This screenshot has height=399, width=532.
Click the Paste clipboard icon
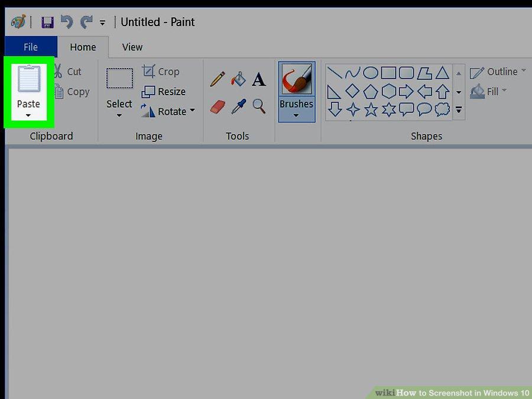(x=29, y=79)
